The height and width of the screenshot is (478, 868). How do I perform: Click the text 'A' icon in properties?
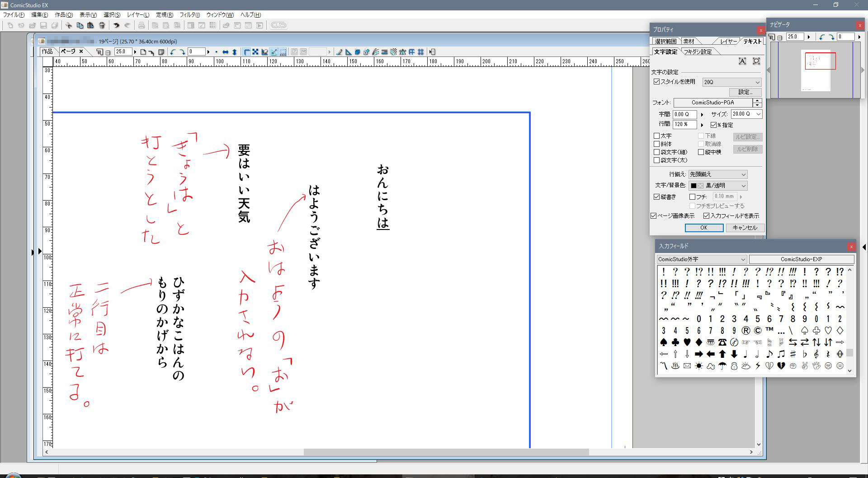(x=742, y=61)
